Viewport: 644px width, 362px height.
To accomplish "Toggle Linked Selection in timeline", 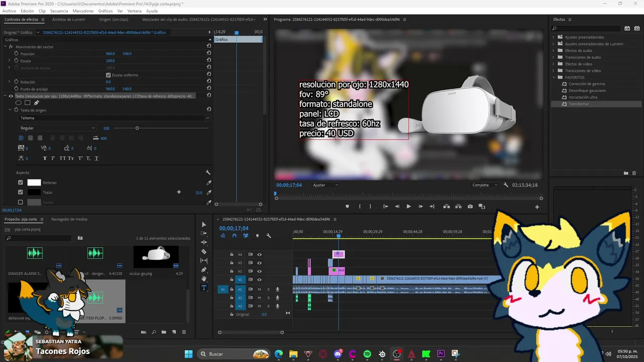I will coord(246,236).
